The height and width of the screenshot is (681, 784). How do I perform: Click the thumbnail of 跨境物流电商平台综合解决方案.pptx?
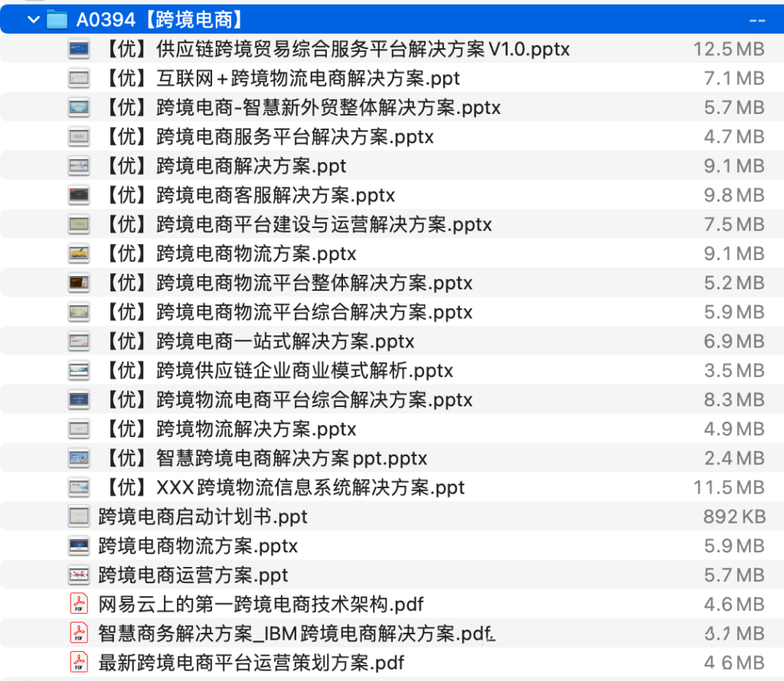[79, 399]
